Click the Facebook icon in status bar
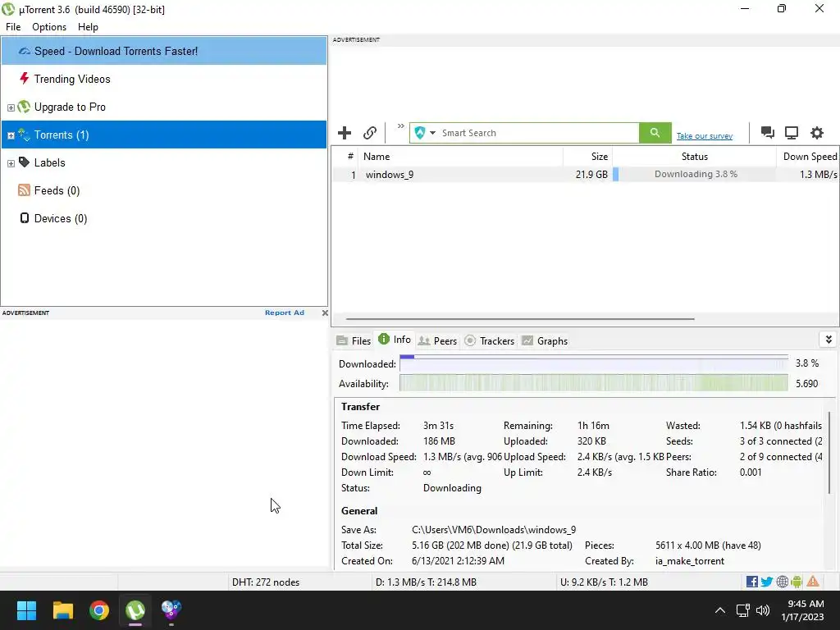Image resolution: width=840 pixels, height=630 pixels. coord(751,582)
